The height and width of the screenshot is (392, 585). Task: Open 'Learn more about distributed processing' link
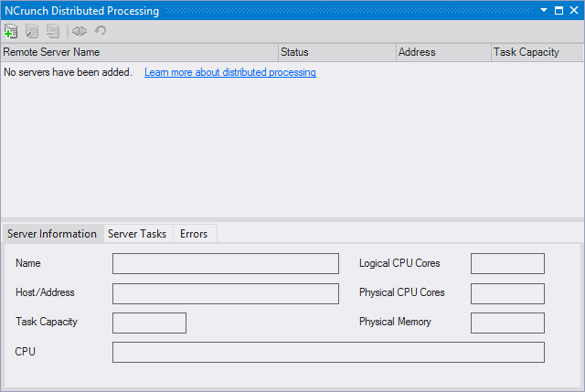point(230,72)
